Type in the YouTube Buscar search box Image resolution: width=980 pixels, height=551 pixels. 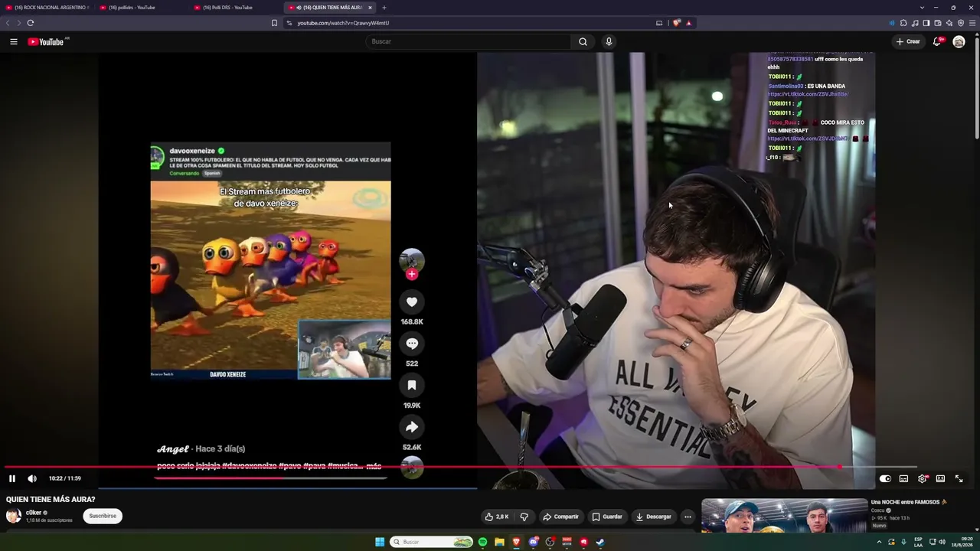pyautogui.click(x=469, y=41)
